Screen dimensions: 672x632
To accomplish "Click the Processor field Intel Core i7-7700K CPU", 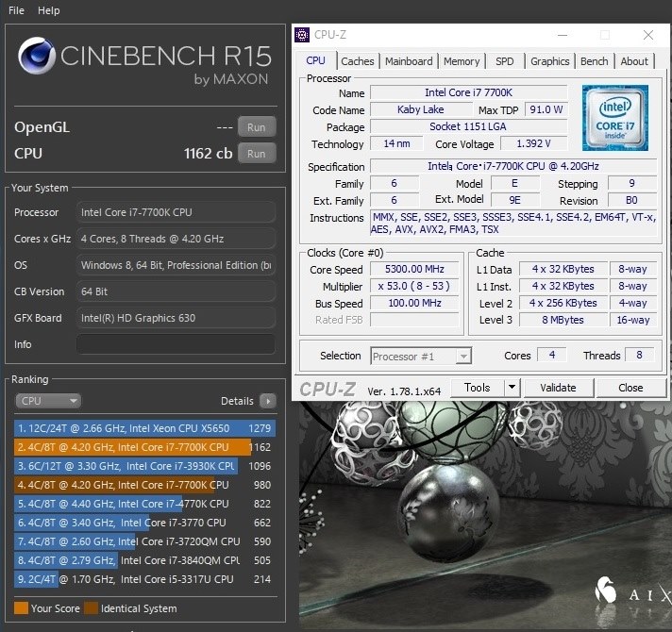I will click(x=176, y=212).
